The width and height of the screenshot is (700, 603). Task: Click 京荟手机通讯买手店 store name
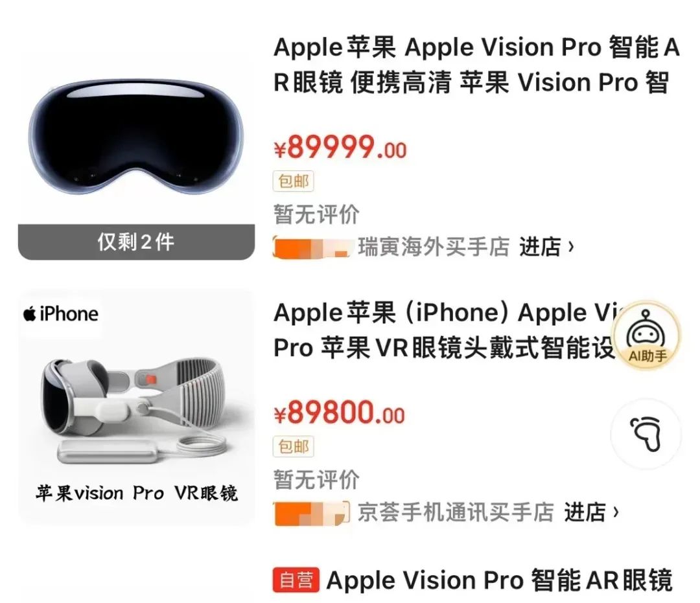tap(456, 512)
